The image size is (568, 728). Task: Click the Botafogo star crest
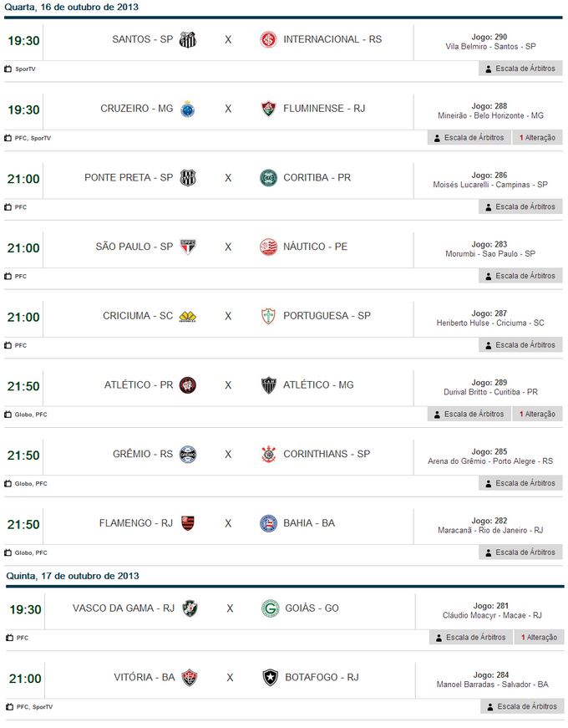pyautogui.click(x=270, y=677)
